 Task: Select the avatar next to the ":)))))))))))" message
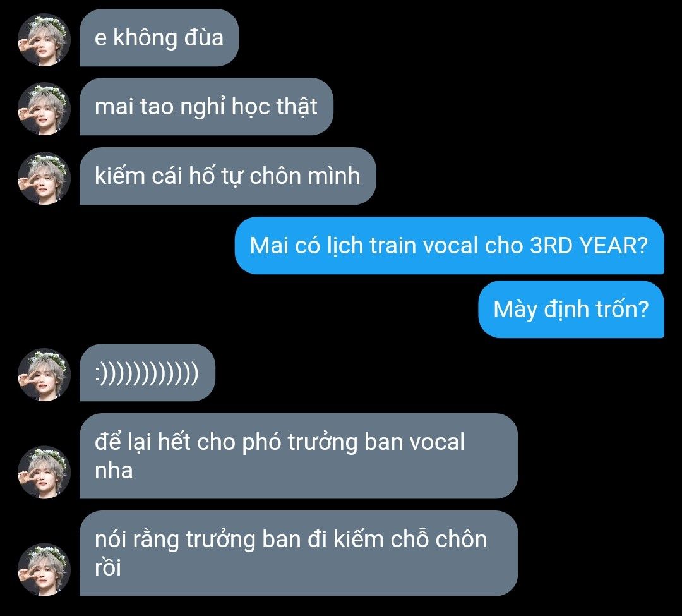pyautogui.click(x=44, y=375)
